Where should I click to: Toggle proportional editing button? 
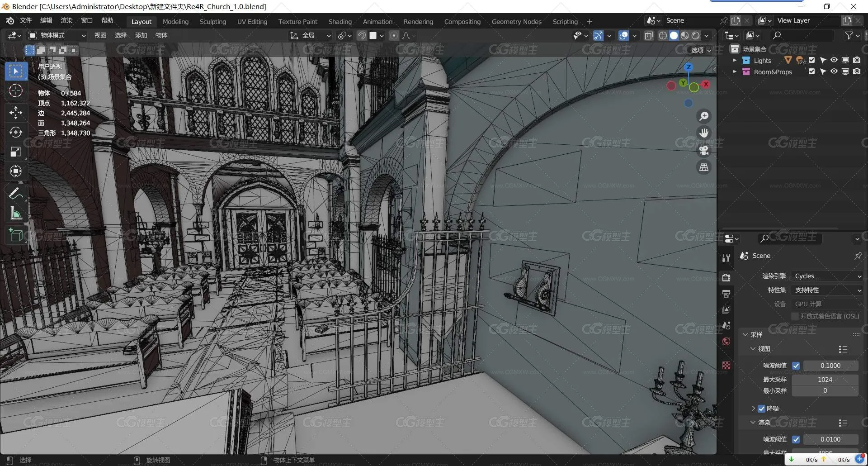[394, 35]
